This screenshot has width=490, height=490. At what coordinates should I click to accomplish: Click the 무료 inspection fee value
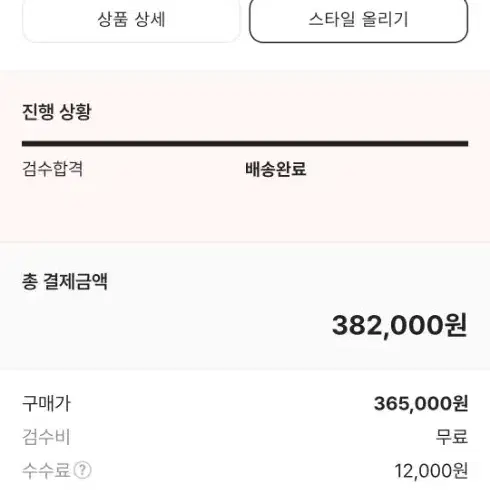(452, 437)
